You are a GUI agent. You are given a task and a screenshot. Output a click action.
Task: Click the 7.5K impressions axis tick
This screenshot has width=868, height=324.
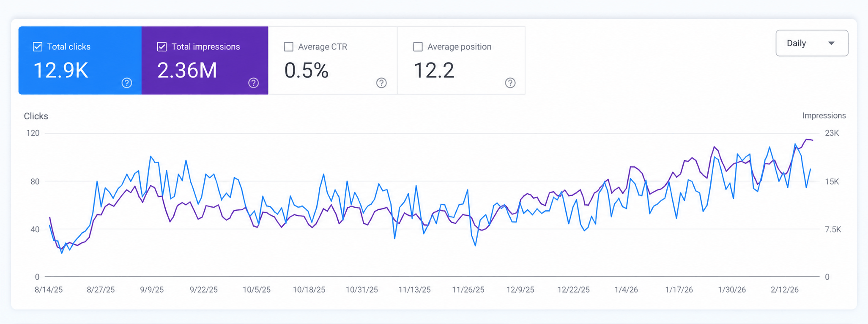(x=833, y=230)
